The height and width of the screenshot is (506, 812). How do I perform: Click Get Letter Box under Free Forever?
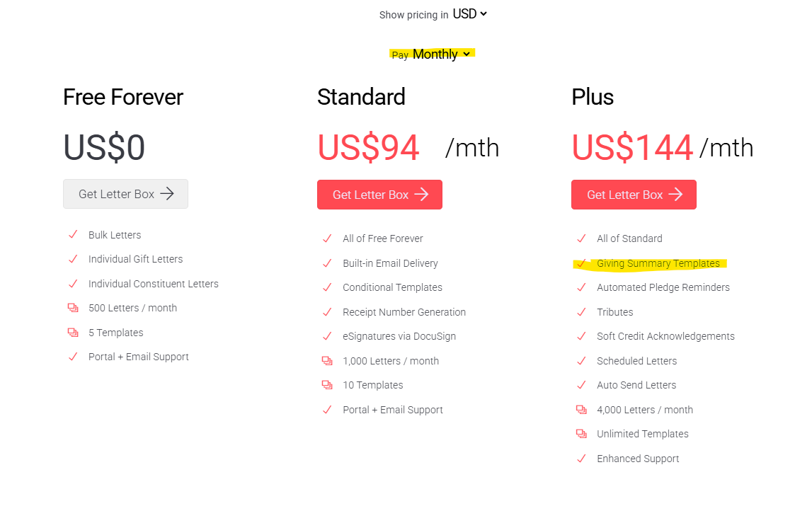(125, 194)
